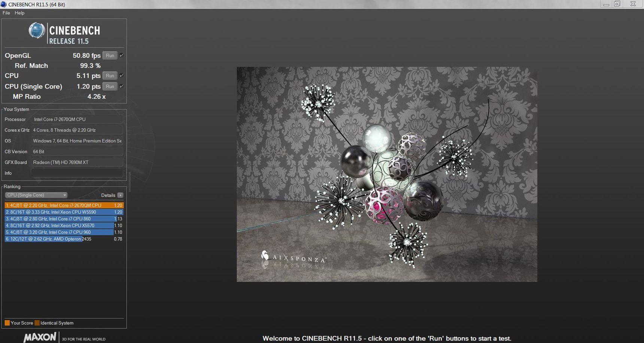
Task: Click the Details label in Ranking
Action: 108,195
